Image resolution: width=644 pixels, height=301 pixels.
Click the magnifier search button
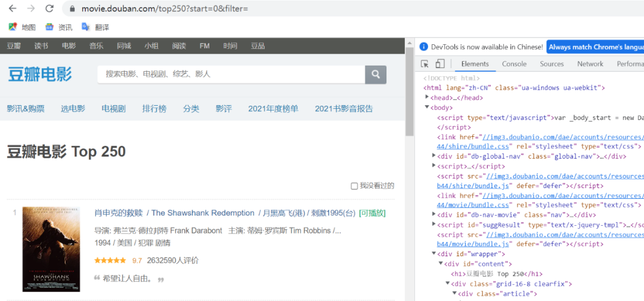(376, 75)
